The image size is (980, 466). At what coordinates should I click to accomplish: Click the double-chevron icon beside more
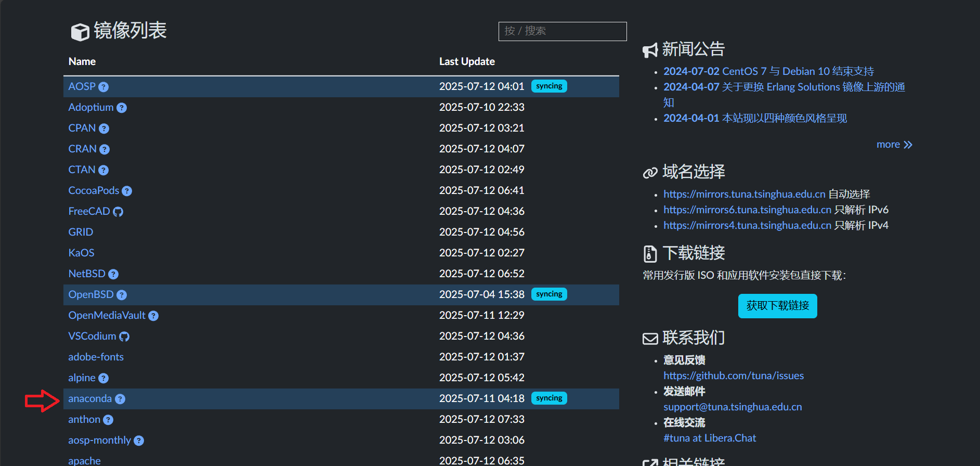(908, 145)
